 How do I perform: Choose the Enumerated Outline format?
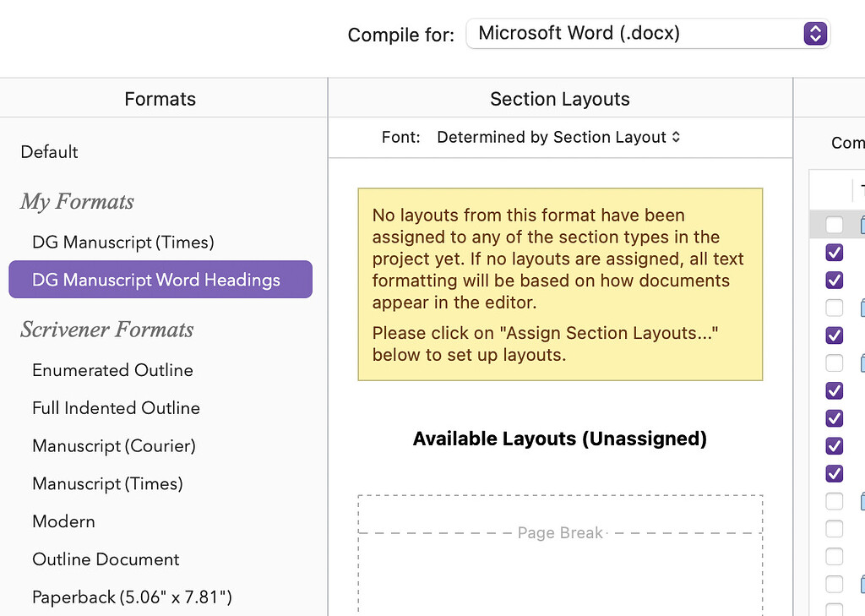112,370
